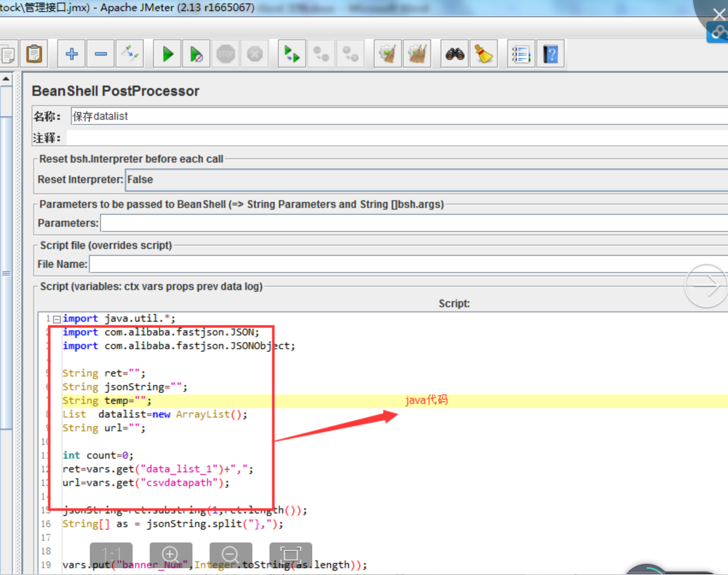Click code line 'import java.util.*;'
The height and width of the screenshot is (575, 728).
(119, 319)
